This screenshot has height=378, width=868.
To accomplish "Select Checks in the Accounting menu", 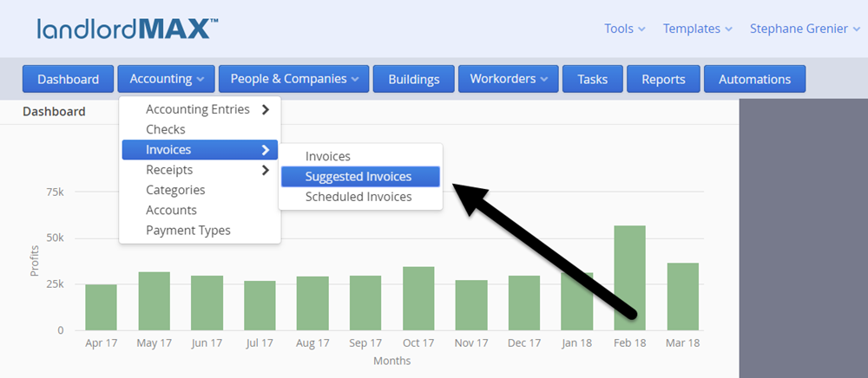I will 200,129.
